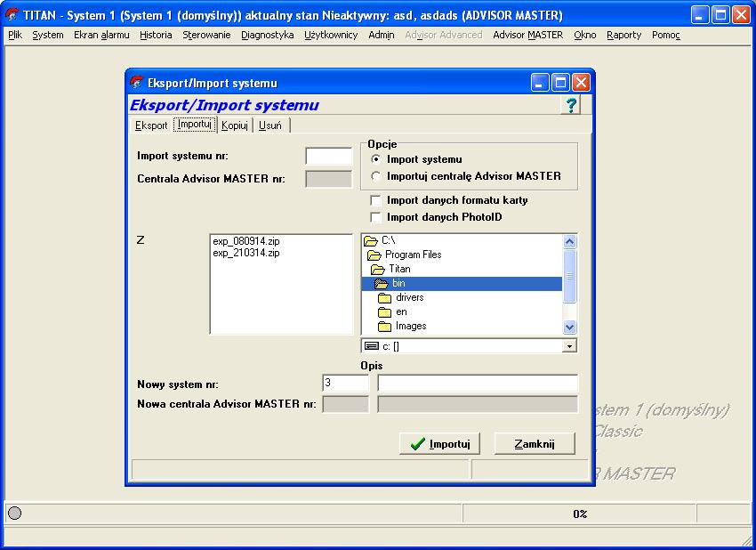Close the Eksport/Import systemu dialog

point(581,83)
